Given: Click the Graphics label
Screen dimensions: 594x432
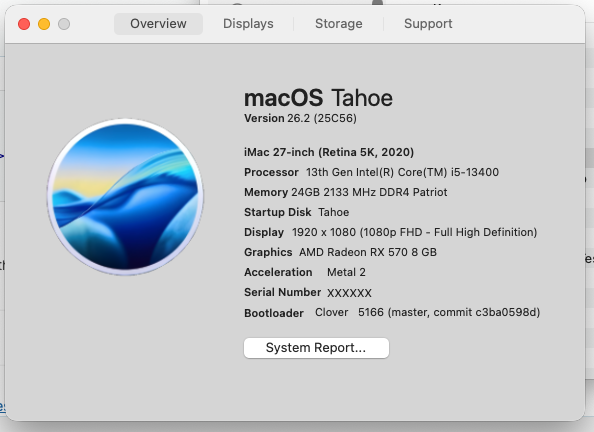Looking at the screenshot, I should (268, 252).
